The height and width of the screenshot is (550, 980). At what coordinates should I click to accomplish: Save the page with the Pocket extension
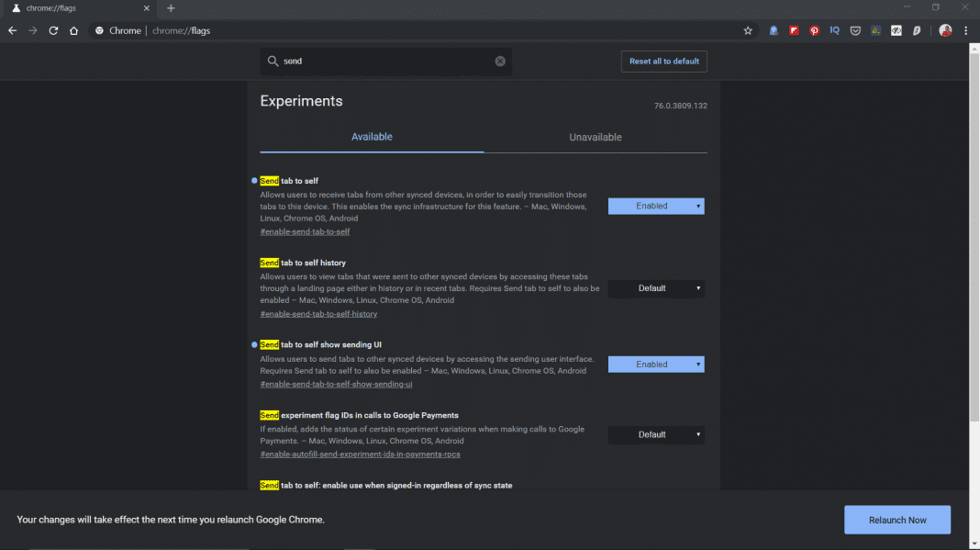[x=855, y=30]
